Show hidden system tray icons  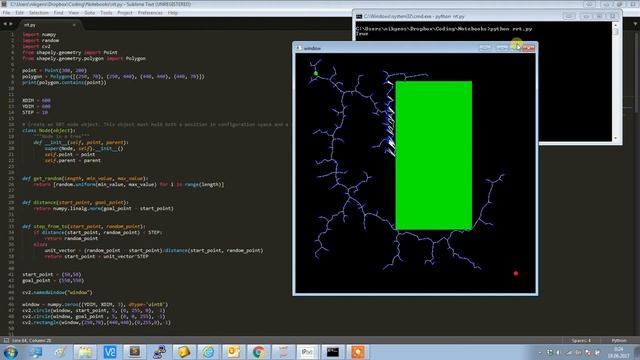pyautogui.click(x=540, y=352)
